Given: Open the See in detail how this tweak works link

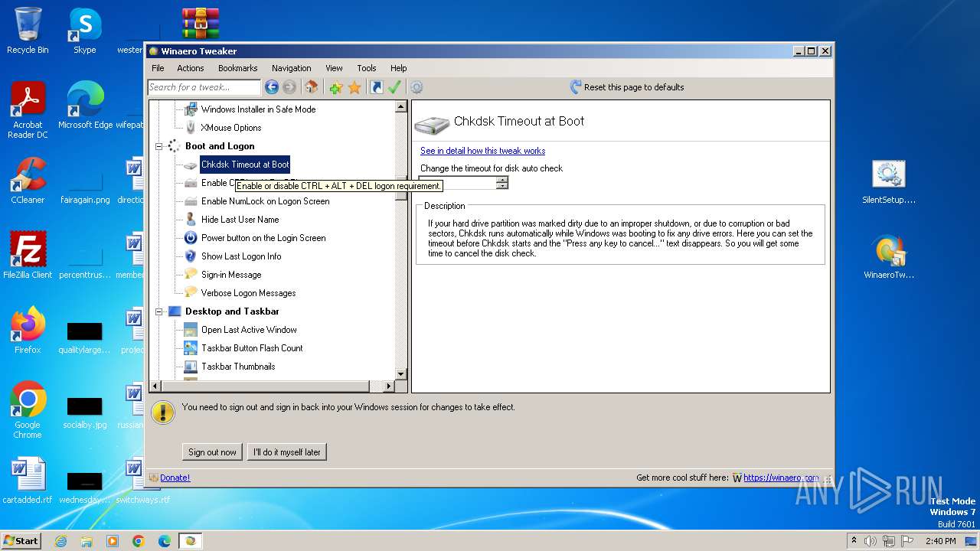Looking at the screenshot, I should pos(482,151).
